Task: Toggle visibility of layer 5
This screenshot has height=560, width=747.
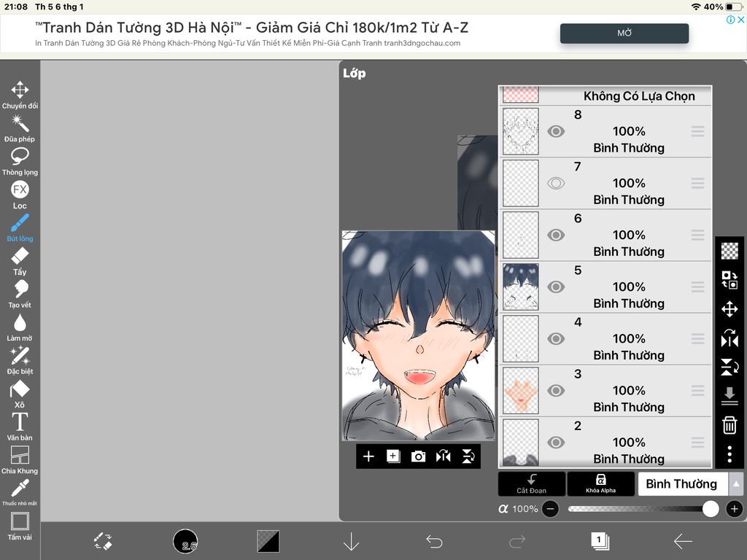Action: tap(556, 287)
